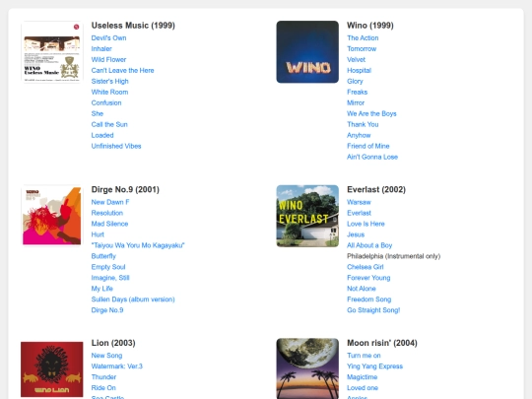Open the Magictime track link
The width and height of the screenshot is (532, 399).
[x=362, y=377]
